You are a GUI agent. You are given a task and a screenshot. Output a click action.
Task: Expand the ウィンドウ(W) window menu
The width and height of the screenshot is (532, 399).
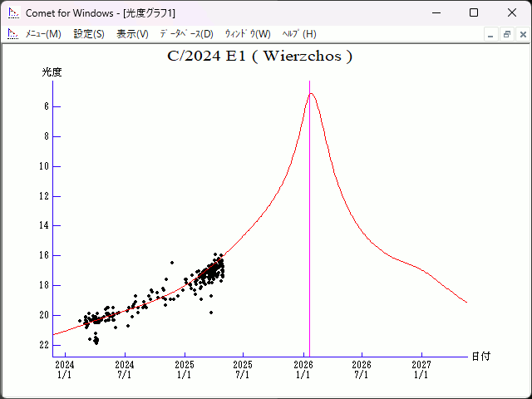click(248, 34)
